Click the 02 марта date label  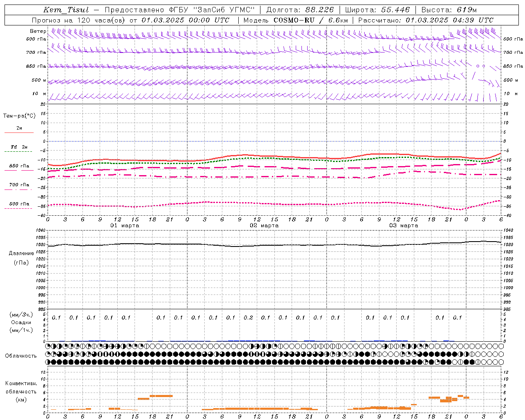click(x=264, y=226)
